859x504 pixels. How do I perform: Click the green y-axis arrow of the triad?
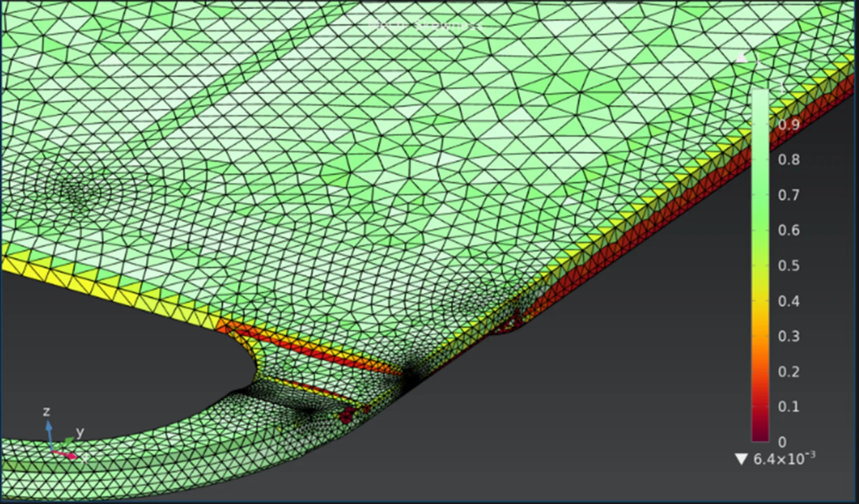(69, 440)
